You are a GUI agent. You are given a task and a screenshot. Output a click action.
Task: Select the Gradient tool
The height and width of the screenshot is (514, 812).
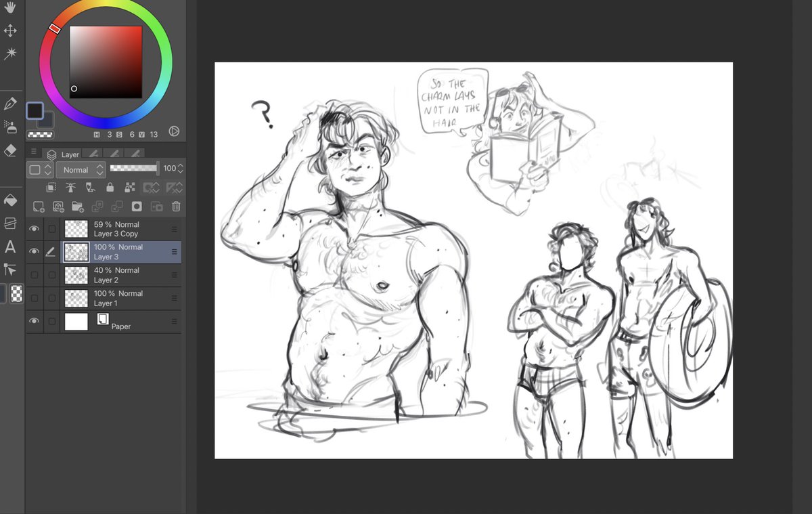10,223
